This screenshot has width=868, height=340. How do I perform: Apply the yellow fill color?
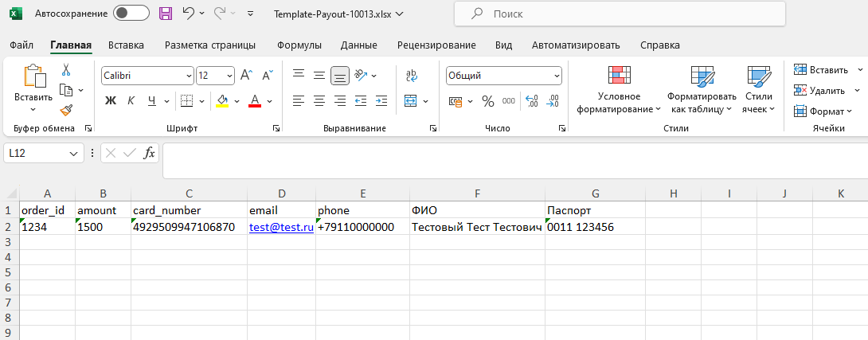222,101
